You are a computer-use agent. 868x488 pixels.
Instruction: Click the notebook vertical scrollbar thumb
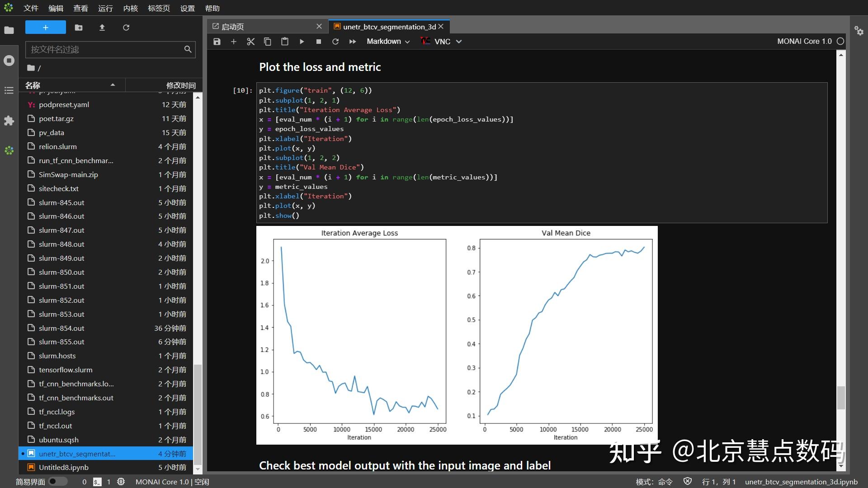(841, 398)
